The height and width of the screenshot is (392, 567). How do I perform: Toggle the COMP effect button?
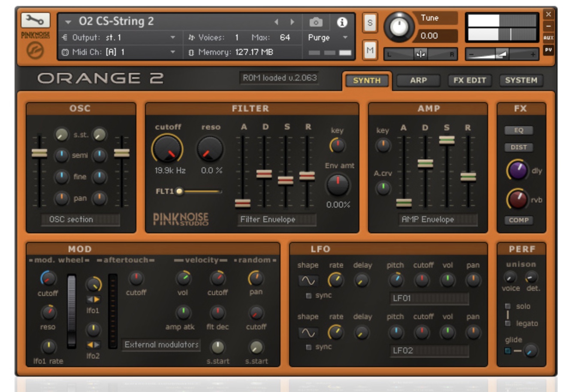(x=519, y=220)
